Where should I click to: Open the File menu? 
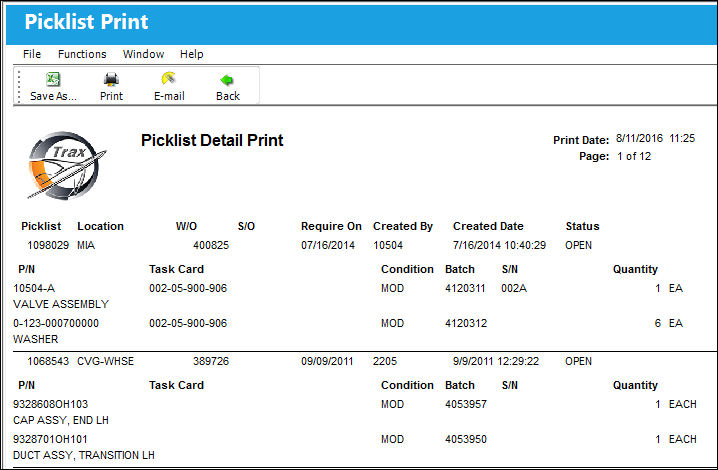[32, 54]
